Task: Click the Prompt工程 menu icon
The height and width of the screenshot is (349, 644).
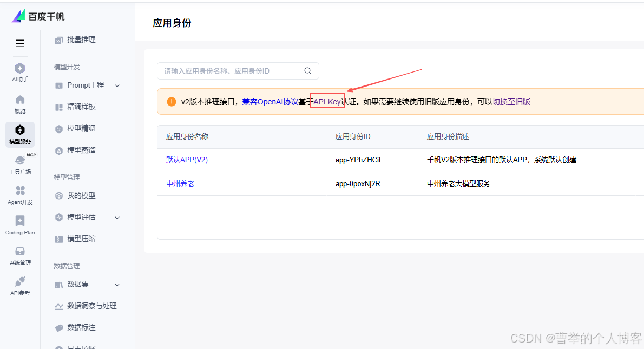Action: (x=59, y=85)
